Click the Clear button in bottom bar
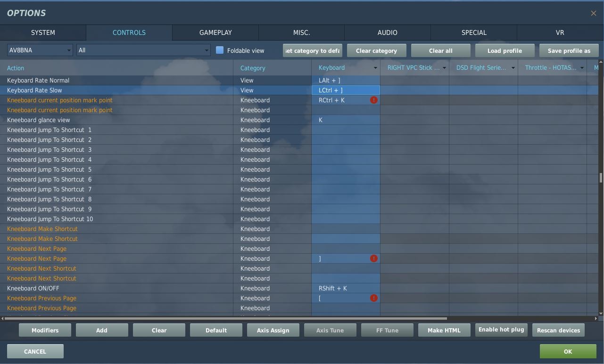Viewport: 604px width, 364px height. [159, 330]
